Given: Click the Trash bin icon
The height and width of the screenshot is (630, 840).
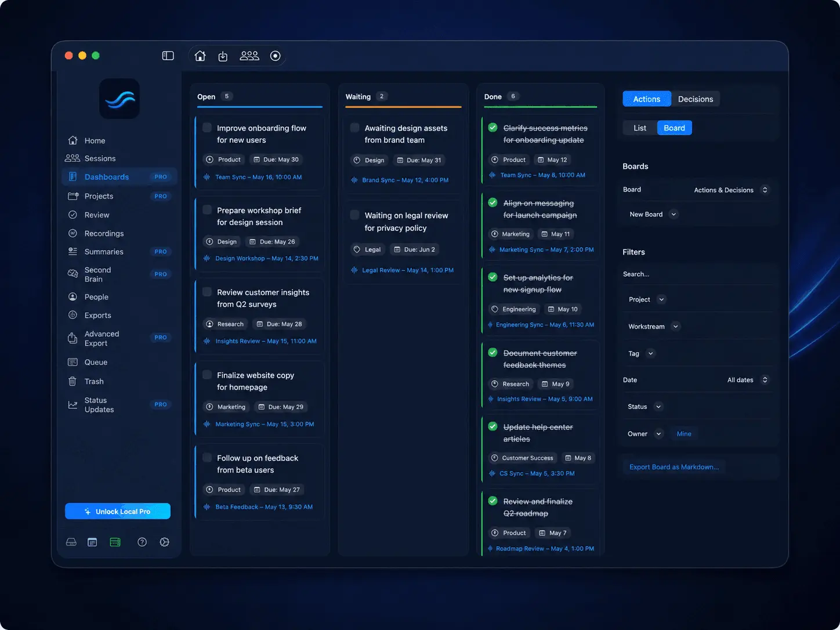Looking at the screenshot, I should click(73, 381).
